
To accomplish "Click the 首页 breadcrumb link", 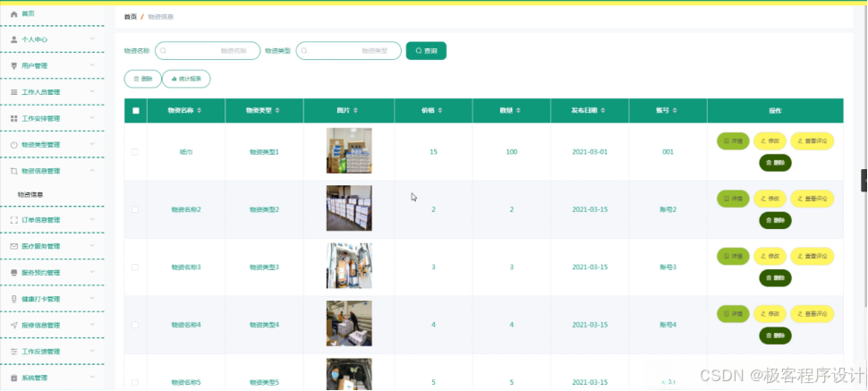I will [130, 17].
